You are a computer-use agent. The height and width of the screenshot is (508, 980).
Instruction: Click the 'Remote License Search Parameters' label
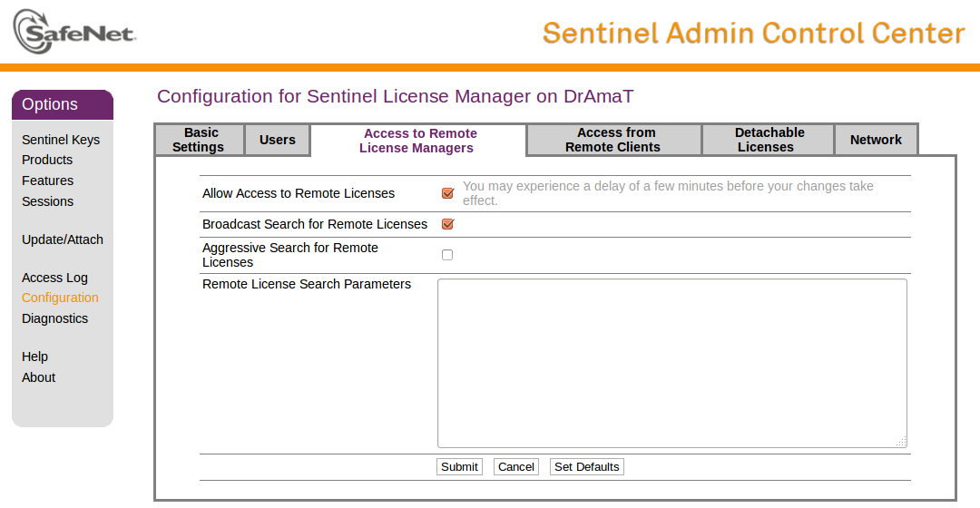click(x=307, y=284)
